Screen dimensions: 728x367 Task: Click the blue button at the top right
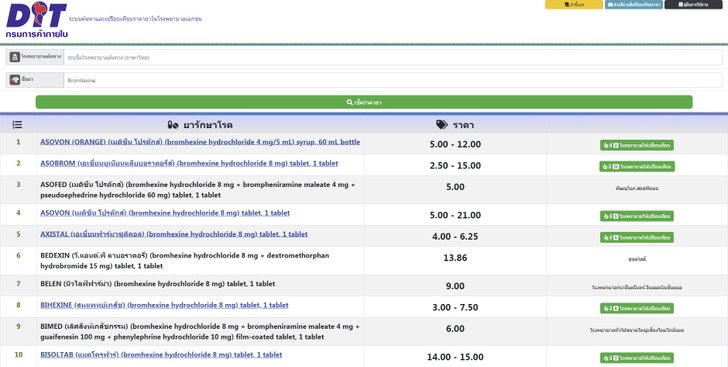tap(633, 4)
